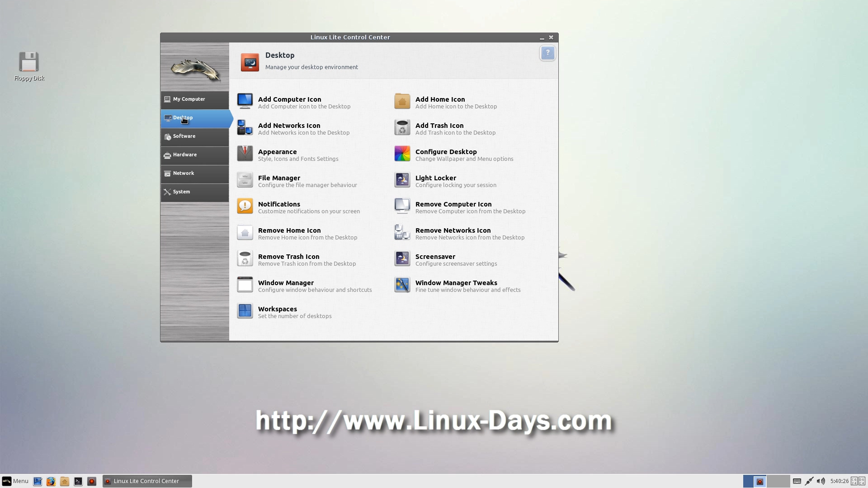Open the System sidebar category

click(x=195, y=192)
